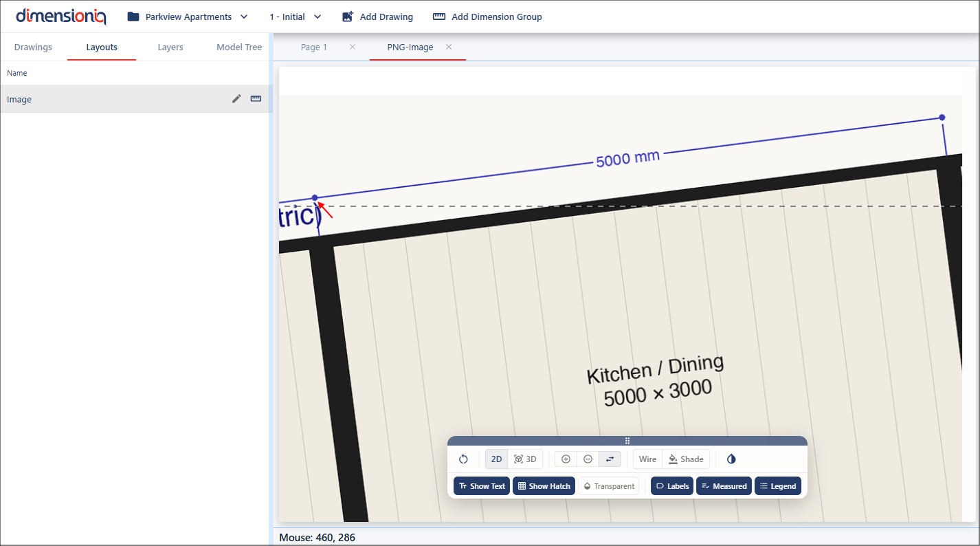Switch the view to 3D mode
This screenshot has width=980, height=546.
[525, 459]
